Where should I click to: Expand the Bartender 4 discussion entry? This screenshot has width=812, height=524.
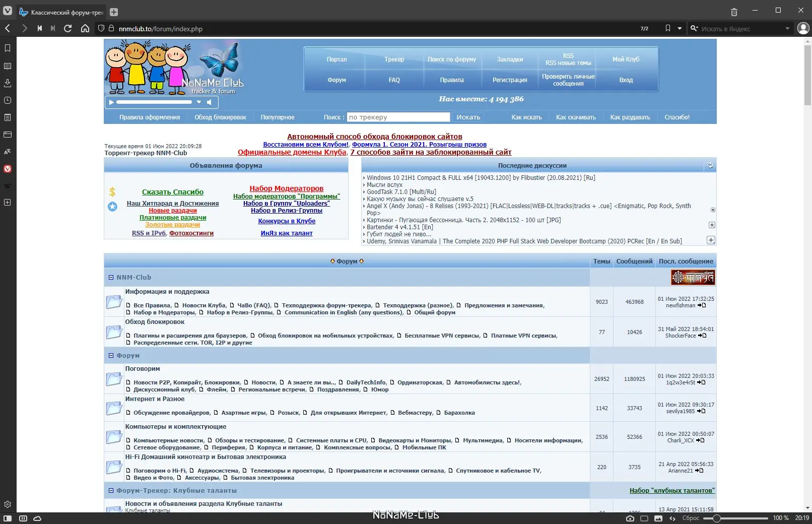pyautogui.click(x=712, y=225)
